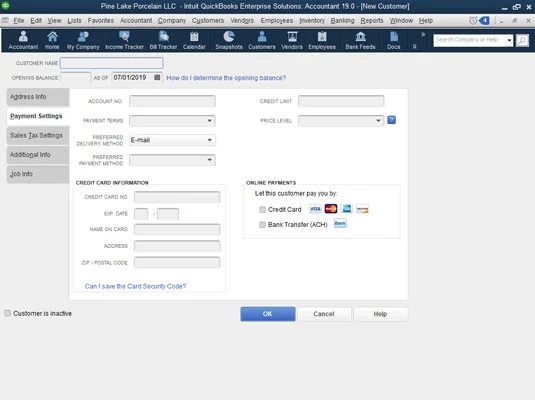Focus the Customer Name field
535x400 pixels.
112,63
